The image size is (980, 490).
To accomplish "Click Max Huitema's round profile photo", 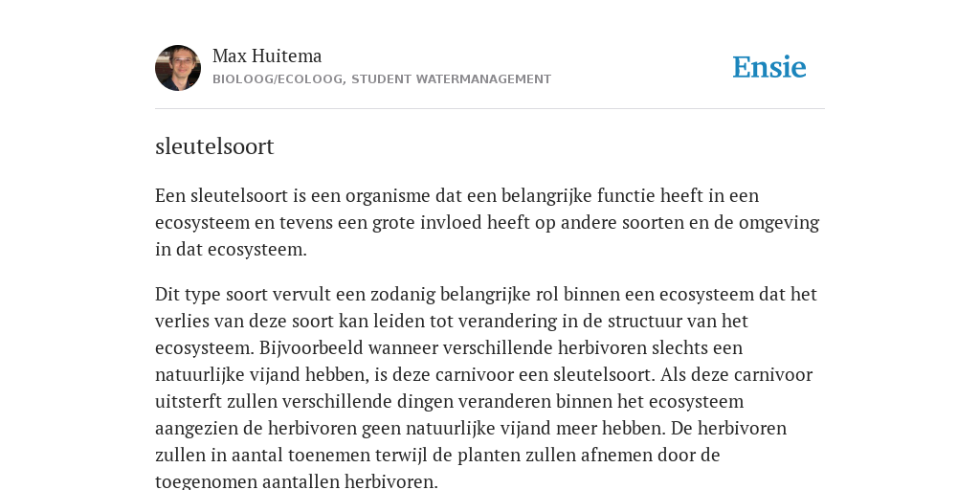I will (178, 68).
